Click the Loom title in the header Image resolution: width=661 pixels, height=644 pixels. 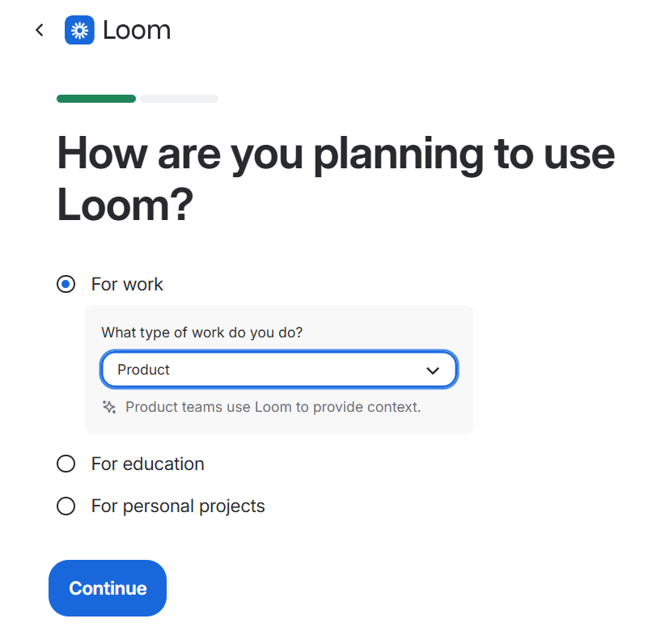(136, 29)
